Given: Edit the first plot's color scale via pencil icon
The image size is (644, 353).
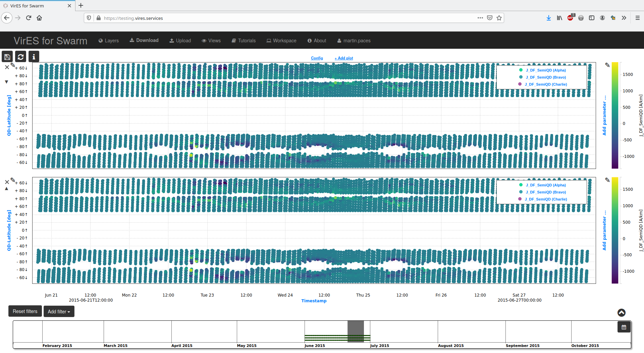Looking at the screenshot, I should [x=607, y=65].
